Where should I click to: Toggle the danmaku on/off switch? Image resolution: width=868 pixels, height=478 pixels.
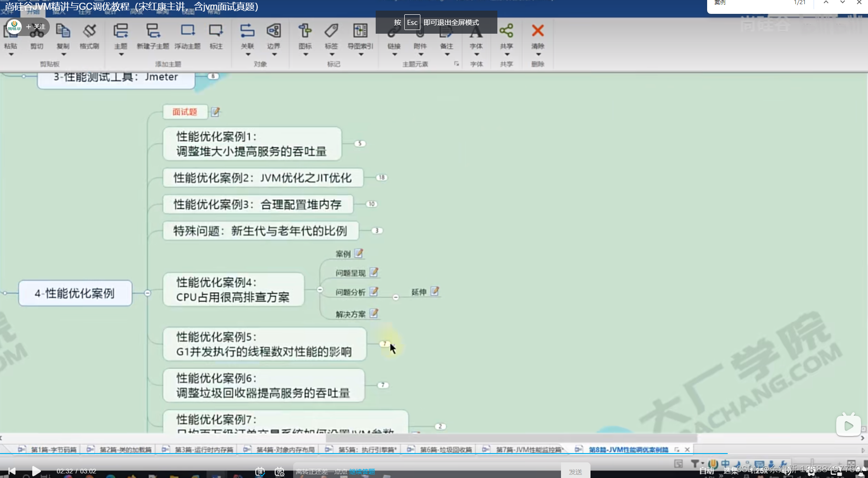[260, 471]
